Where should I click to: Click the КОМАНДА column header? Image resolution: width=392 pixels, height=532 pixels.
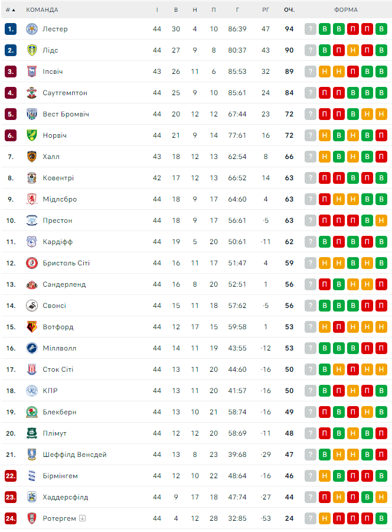point(43,9)
